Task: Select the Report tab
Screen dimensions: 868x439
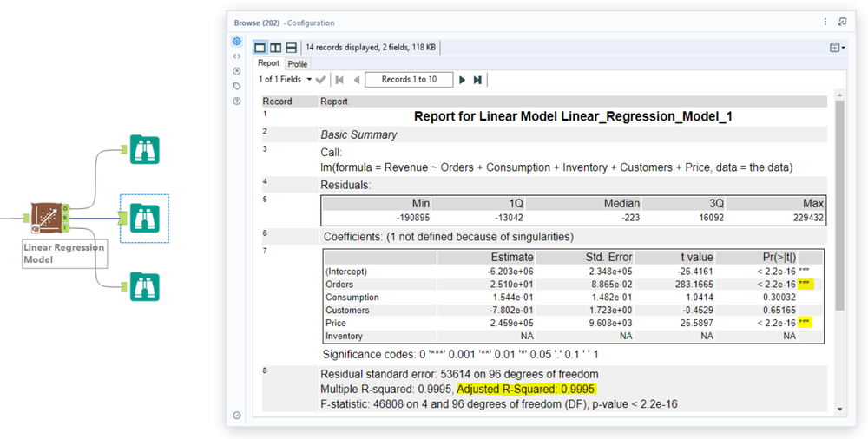Action: pyautogui.click(x=268, y=63)
